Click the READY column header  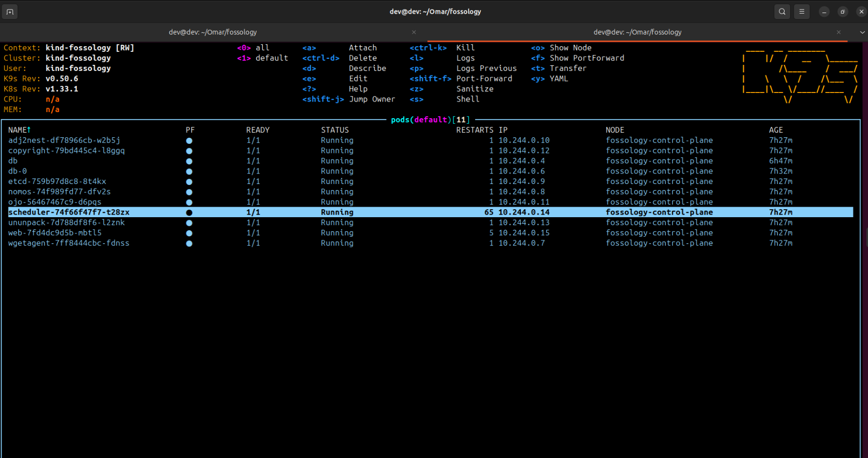tap(258, 130)
